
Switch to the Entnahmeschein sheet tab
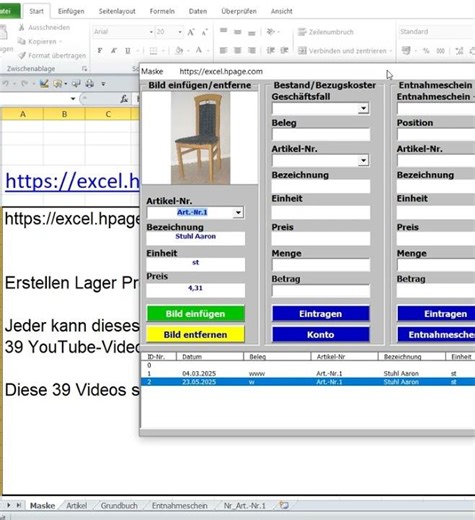coord(180,506)
